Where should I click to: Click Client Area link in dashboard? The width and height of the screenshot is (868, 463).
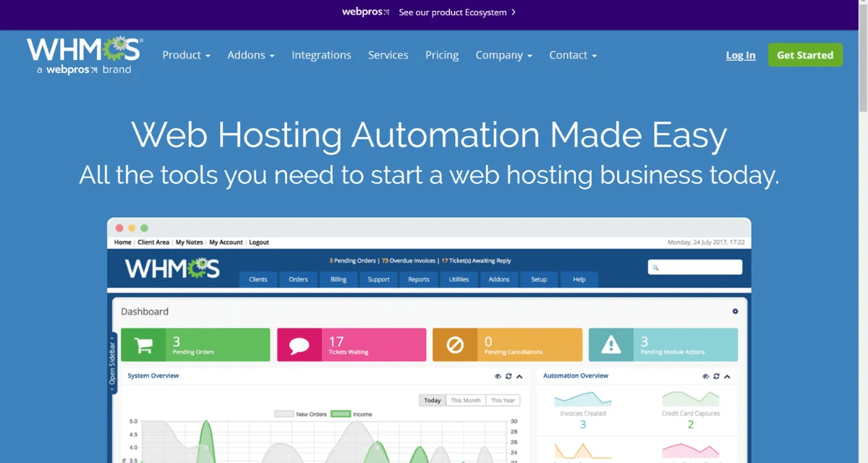pos(153,242)
